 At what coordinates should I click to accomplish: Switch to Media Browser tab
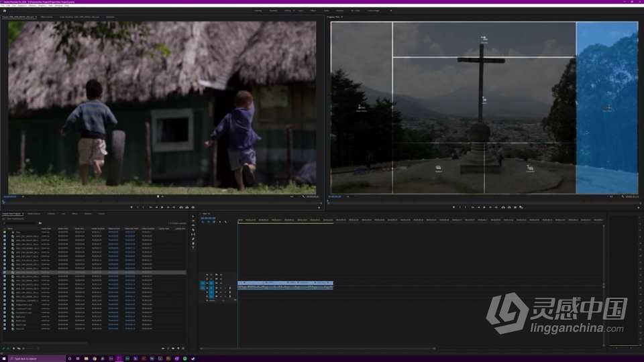coord(34,214)
